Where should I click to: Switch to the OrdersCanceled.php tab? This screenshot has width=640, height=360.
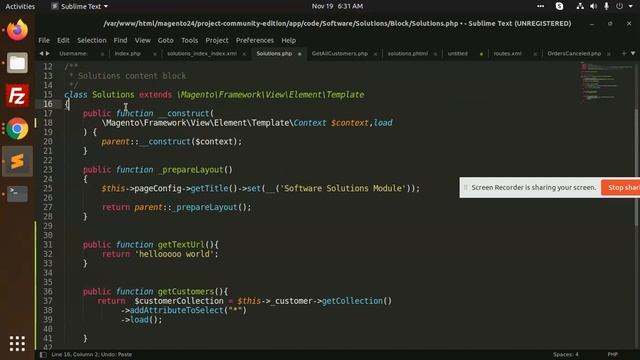click(574, 53)
